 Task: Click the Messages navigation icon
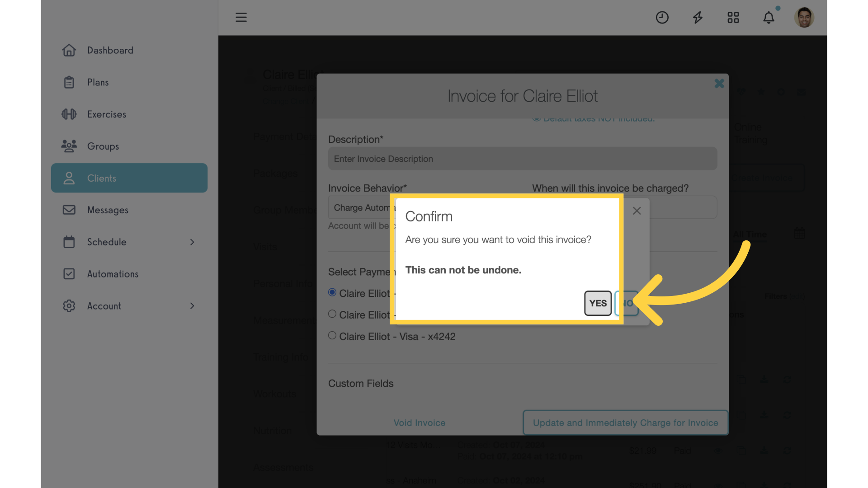click(x=70, y=210)
